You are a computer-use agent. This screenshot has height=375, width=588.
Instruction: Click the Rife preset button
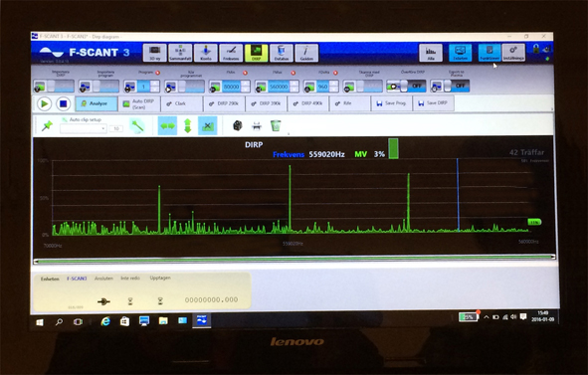[350, 103]
